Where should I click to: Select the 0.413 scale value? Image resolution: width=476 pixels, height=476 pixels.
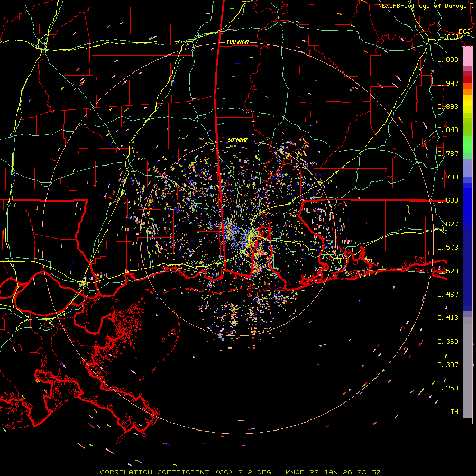pos(448,318)
